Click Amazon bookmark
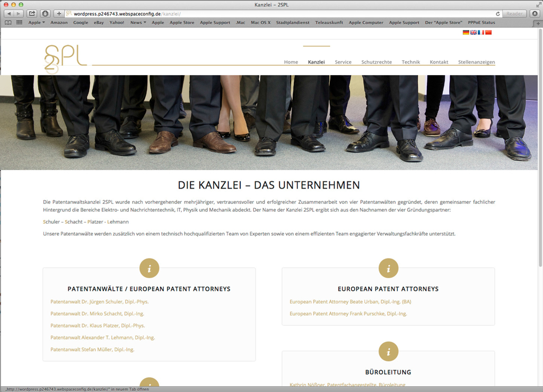Screen dimensions: 543x392 click(59, 22)
